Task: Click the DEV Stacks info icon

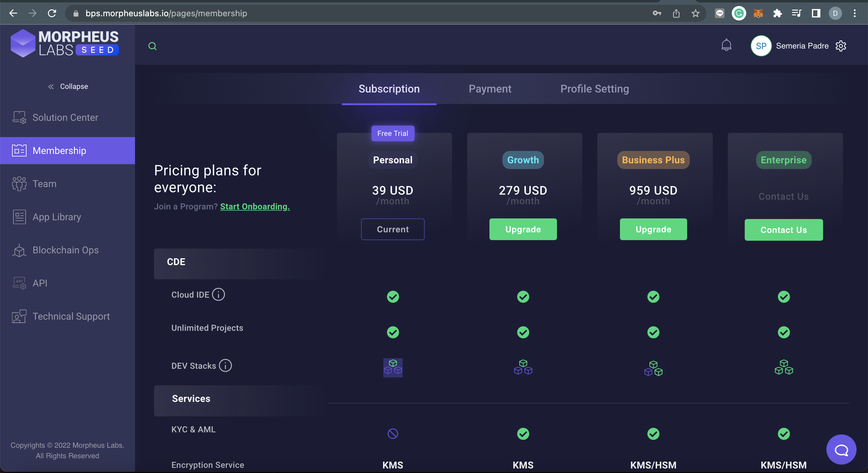Action: (x=225, y=365)
